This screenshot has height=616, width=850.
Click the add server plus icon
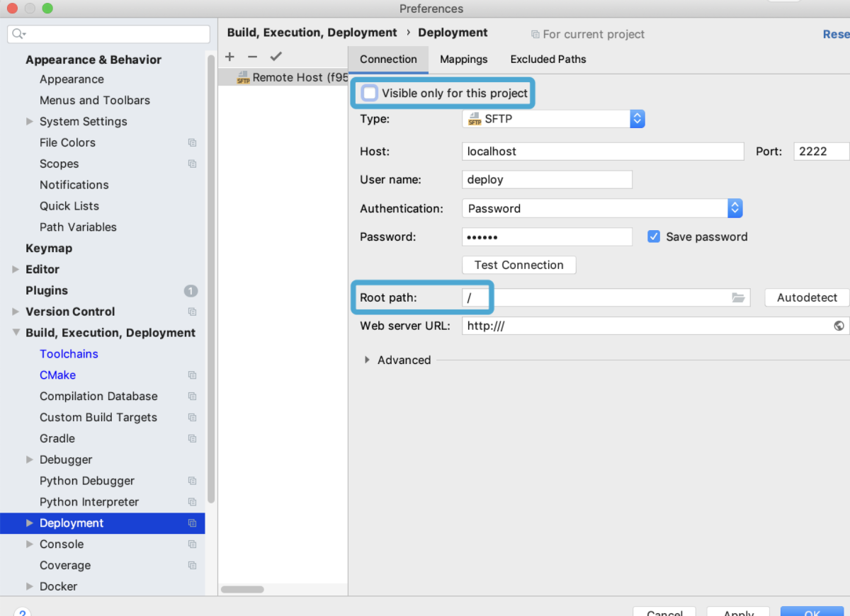pyautogui.click(x=229, y=57)
